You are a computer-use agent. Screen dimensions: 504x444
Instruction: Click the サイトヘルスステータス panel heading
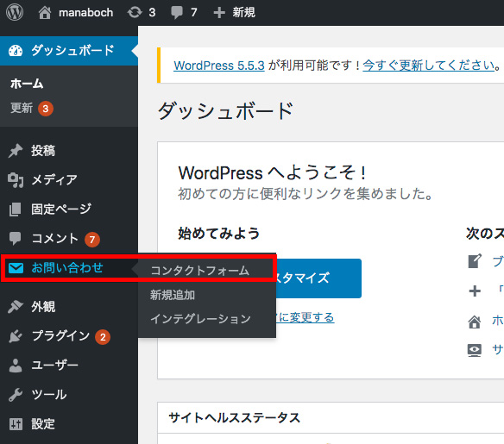(x=235, y=417)
